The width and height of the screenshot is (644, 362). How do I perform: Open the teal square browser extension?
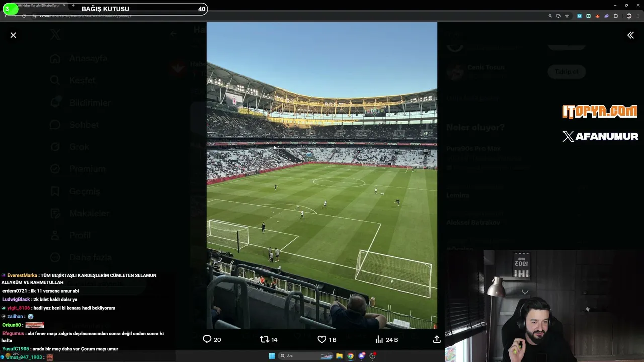588,16
